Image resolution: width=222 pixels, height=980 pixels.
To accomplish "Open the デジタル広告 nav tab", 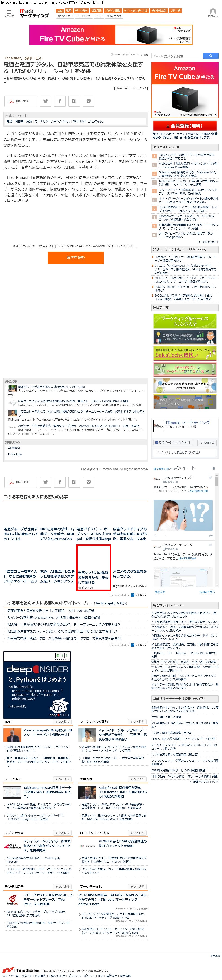I will [x=159, y=11].
